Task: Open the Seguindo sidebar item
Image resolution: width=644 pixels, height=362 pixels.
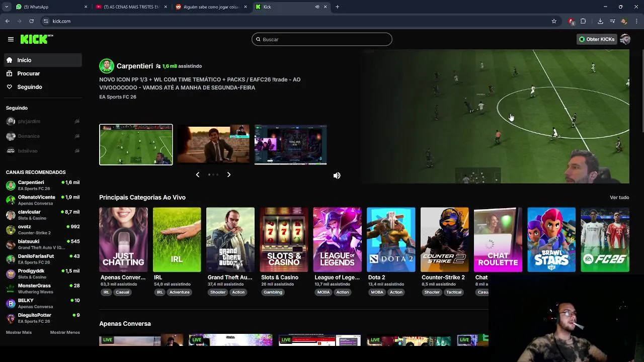Action: pos(43,87)
